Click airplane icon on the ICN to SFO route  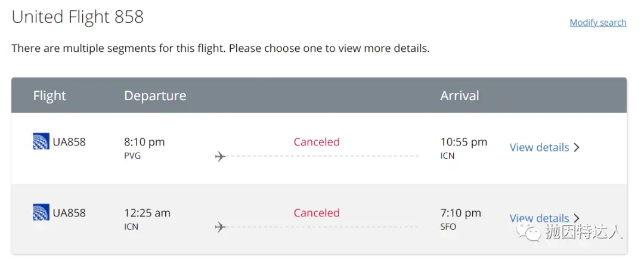tap(221, 227)
